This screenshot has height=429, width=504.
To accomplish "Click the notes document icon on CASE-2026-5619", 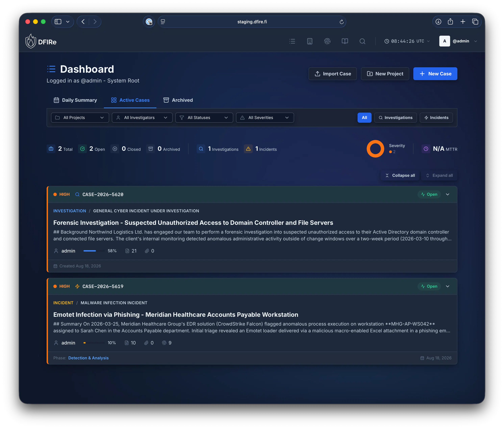I will point(127,343).
